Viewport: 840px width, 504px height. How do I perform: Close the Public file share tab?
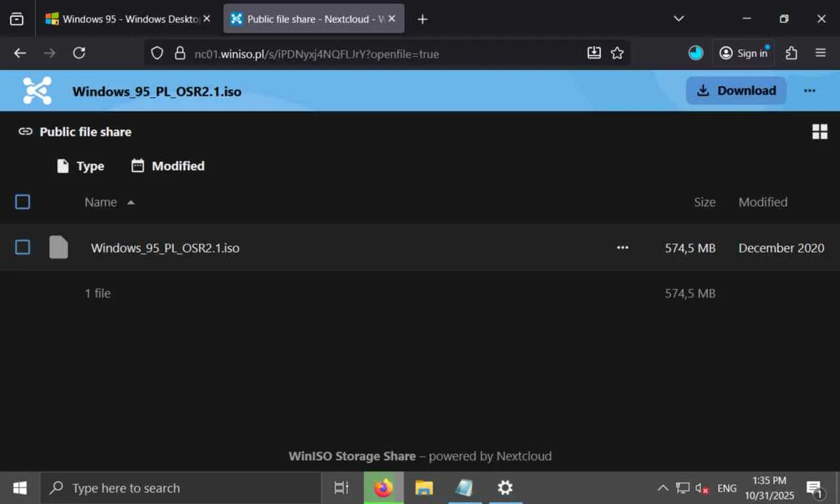tap(392, 19)
